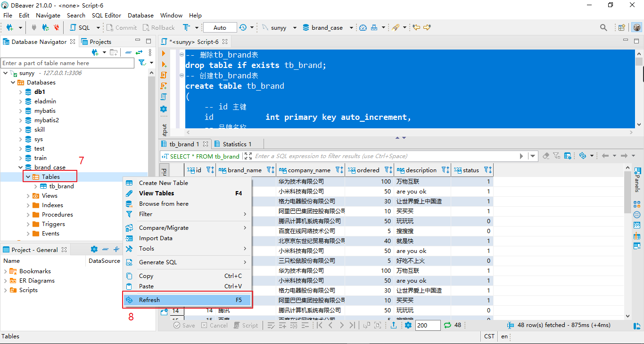Choose Copy in context menu
Image resolution: width=644 pixels, height=344 pixels.
187,276
